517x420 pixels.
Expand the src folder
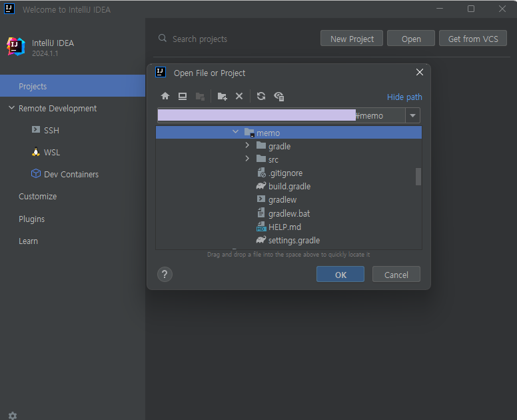pyautogui.click(x=247, y=159)
